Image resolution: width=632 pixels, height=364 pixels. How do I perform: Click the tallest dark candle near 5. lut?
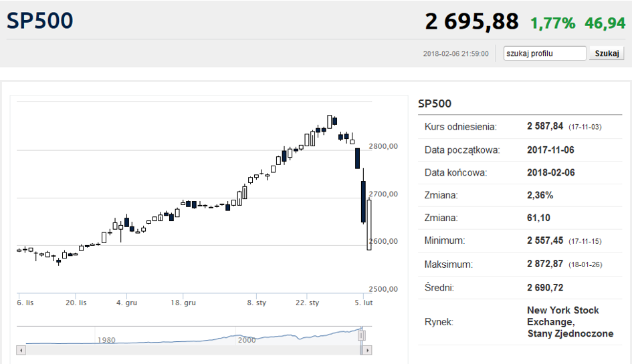(x=363, y=201)
